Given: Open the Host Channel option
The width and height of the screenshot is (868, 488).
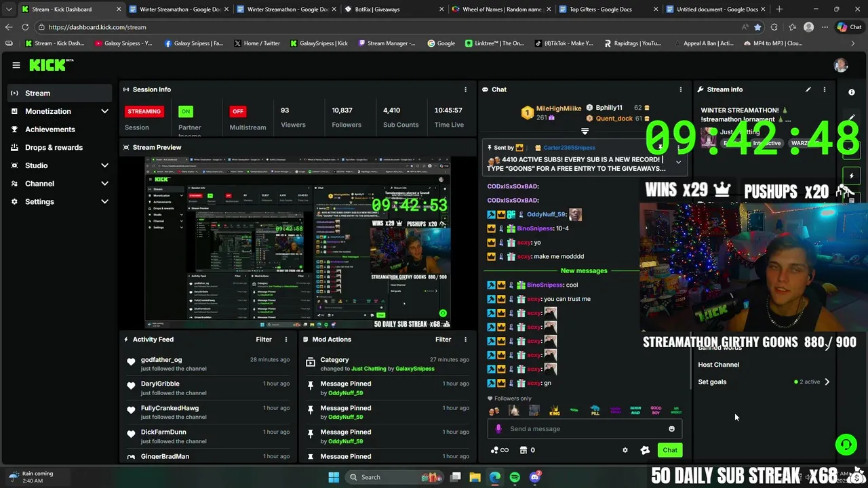Looking at the screenshot, I should (719, 365).
